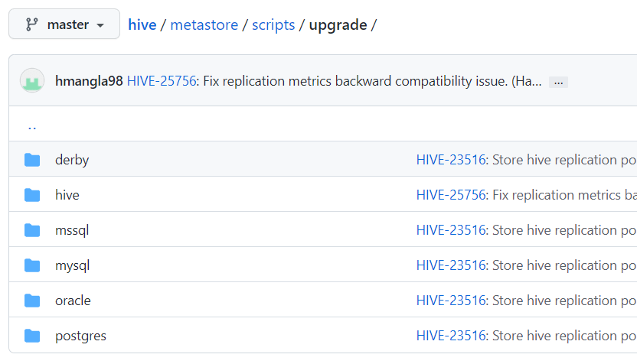Go to metastore breadcrumb folder
The width and height of the screenshot is (637, 364).
[x=204, y=24]
